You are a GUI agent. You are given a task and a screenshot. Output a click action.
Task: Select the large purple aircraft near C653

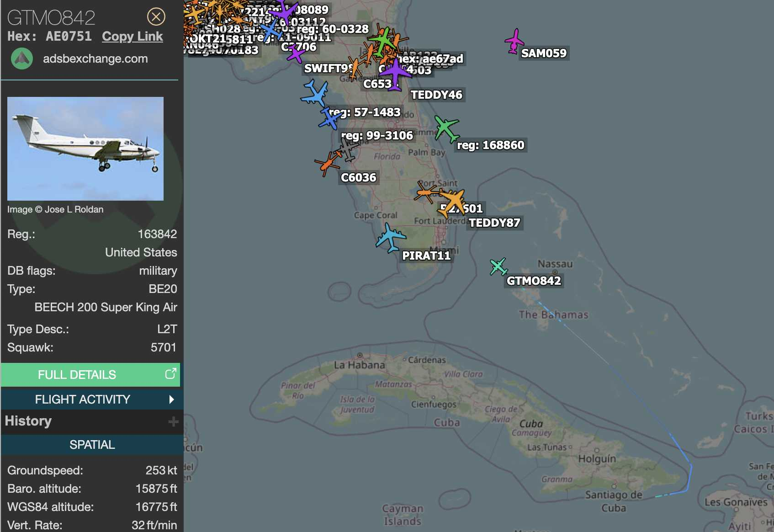pos(395,72)
